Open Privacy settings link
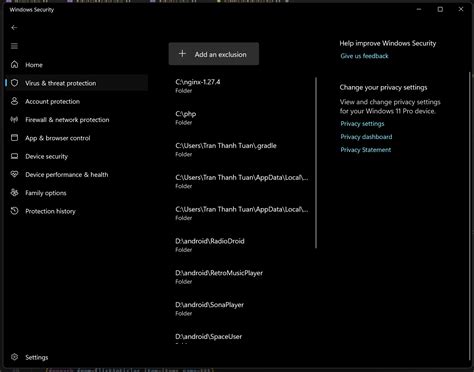The height and width of the screenshot is (372, 474). pos(362,124)
